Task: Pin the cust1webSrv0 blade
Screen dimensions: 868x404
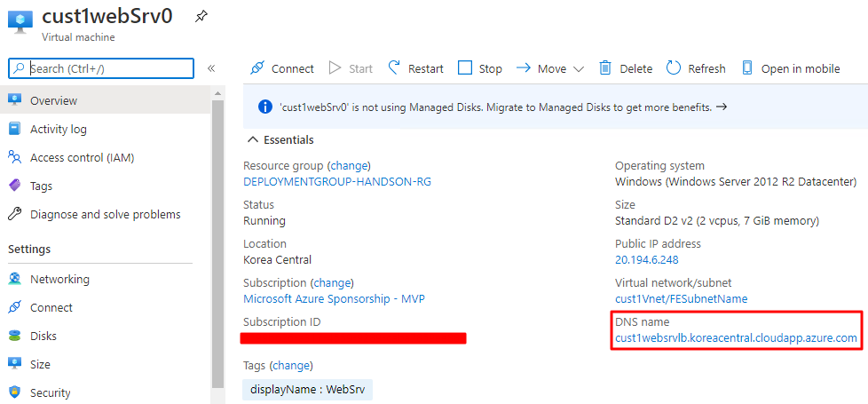Action: tap(201, 17)
